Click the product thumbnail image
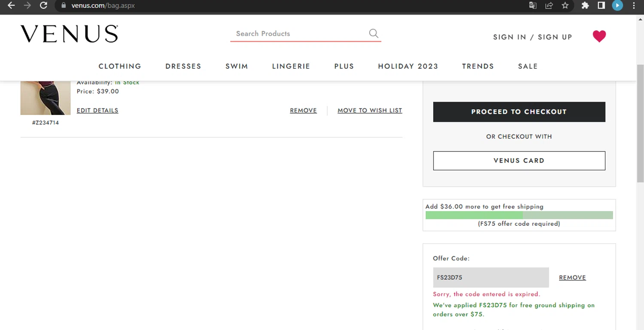The image size is (644, 330). click(46, 98)
